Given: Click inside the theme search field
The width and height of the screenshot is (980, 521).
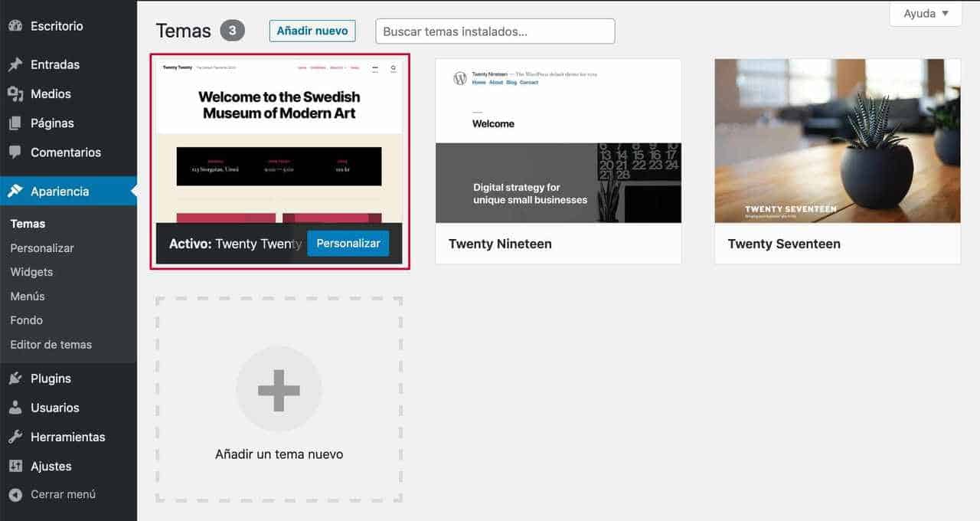Looking at the screenshot, I should point(494,31).
